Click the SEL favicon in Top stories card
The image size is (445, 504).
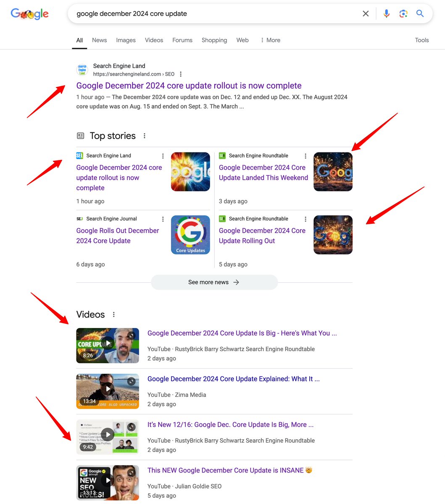pyautogui.click(x=80, y=155)
